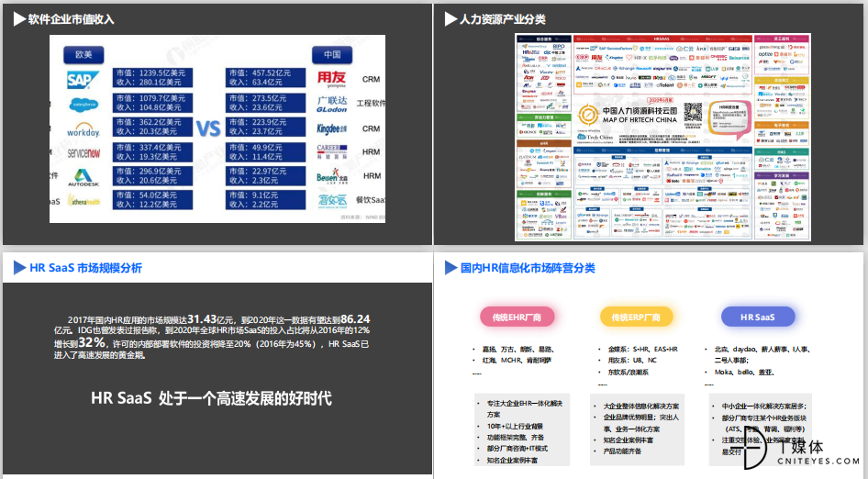This screenshot has width=868, height=479.
Task: Click the 国内HR信息化市场阵营分类 heading
Action: pyautogui.click(x=528, y=268)
